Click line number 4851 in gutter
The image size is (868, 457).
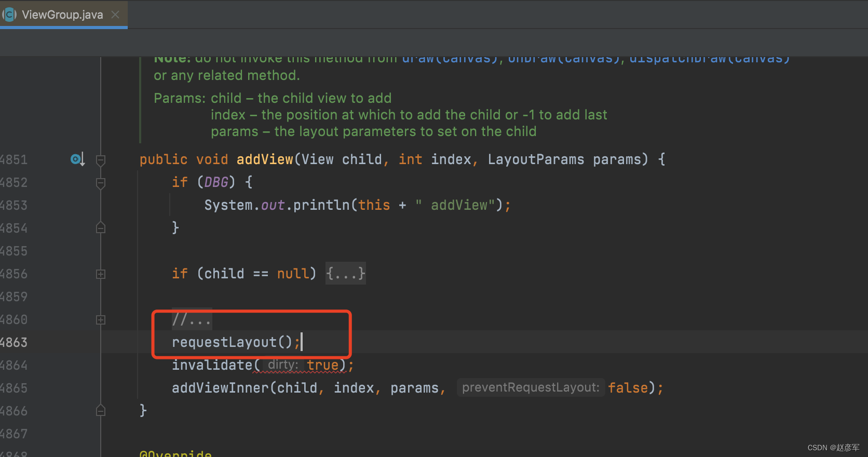[x=13, y=159]
